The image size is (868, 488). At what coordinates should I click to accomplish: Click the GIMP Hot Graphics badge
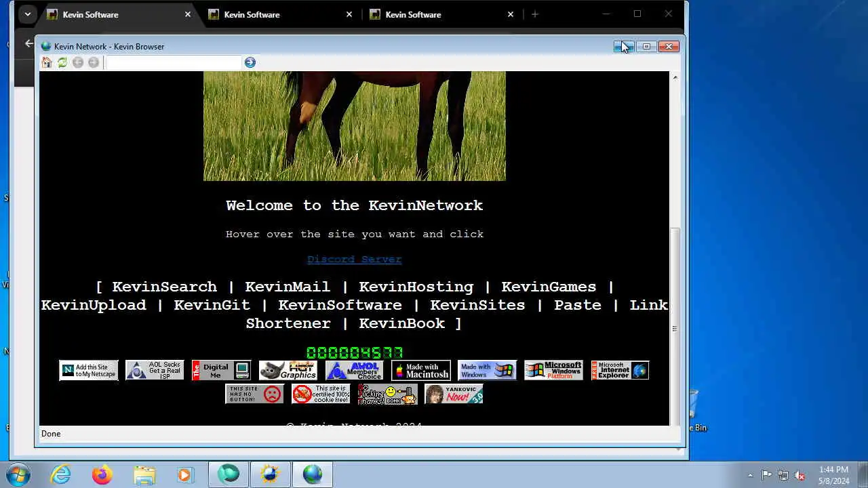pos(288,371)
